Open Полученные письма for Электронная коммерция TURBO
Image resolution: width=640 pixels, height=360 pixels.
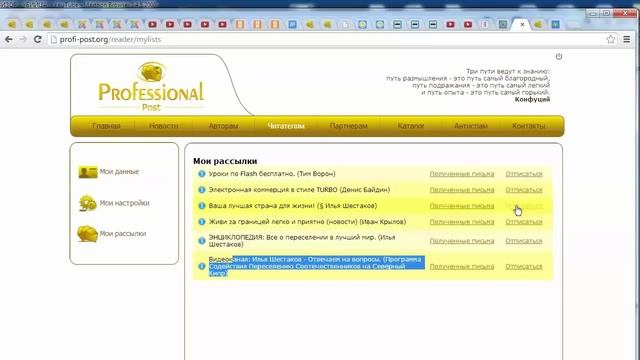point(462,190)
